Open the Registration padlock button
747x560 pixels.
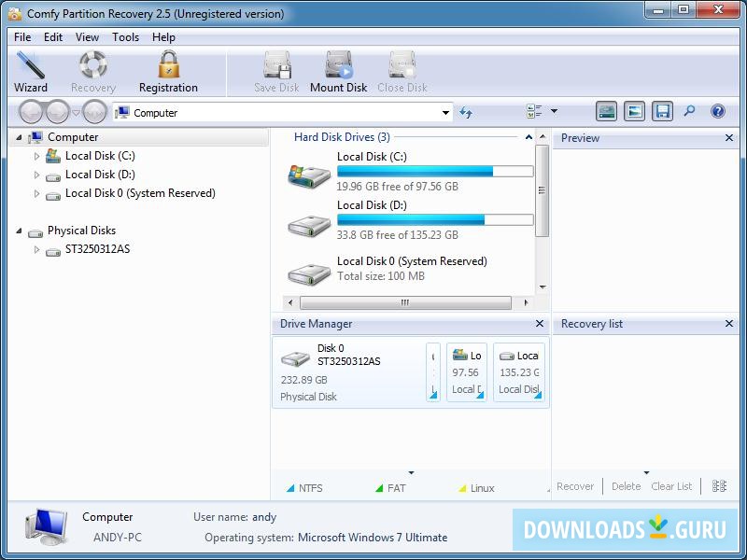coord(168,72)
